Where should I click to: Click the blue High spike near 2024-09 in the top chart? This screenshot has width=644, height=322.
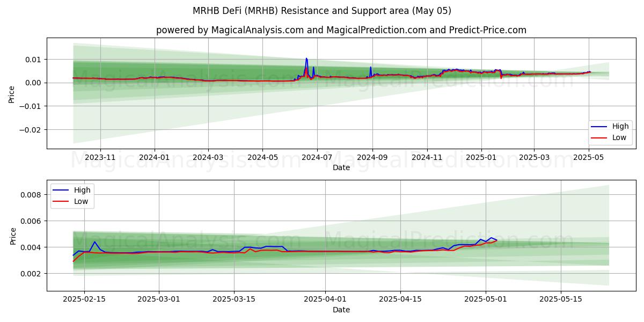[370, 68]
